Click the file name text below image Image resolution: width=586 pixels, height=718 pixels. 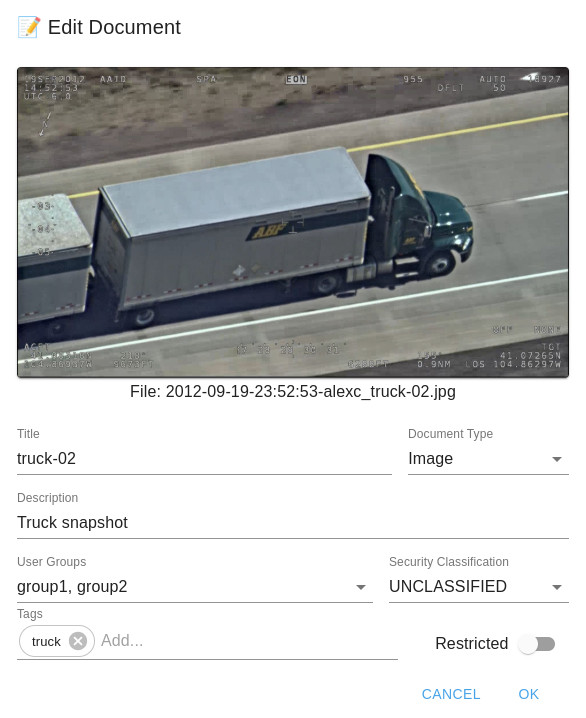[293, 392]
